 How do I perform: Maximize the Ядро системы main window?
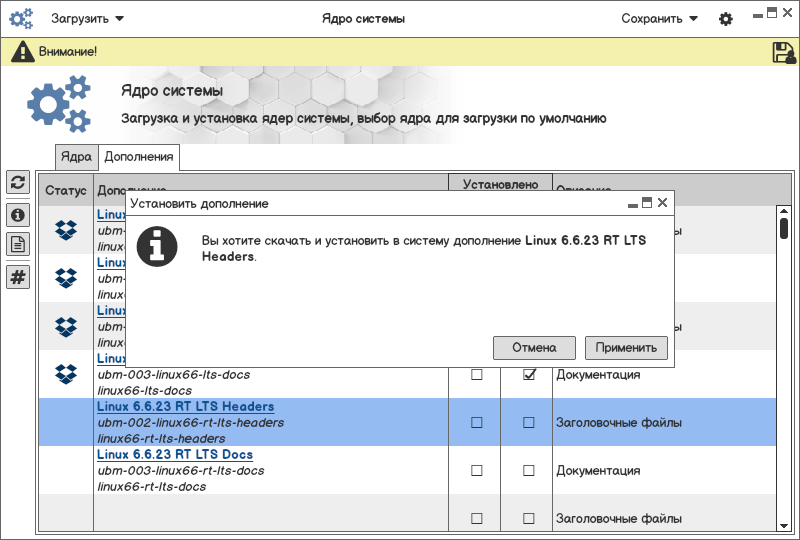click(772, 13)
